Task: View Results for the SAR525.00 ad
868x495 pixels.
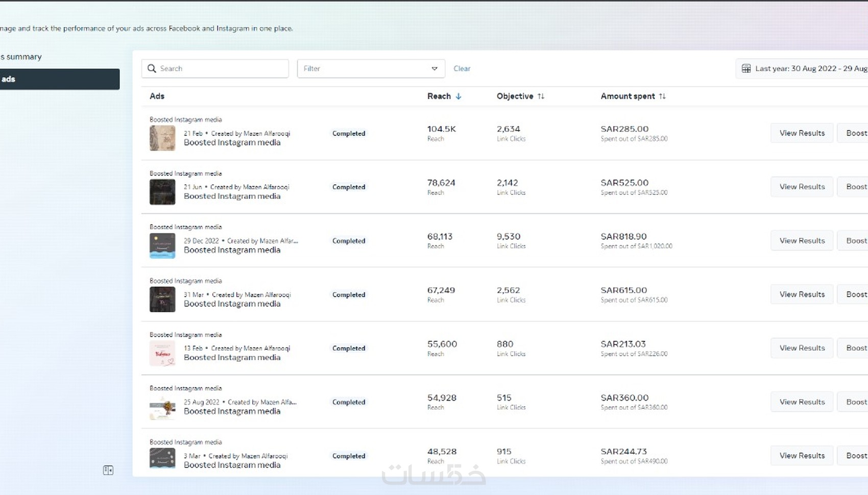Action: pos(802,187)
